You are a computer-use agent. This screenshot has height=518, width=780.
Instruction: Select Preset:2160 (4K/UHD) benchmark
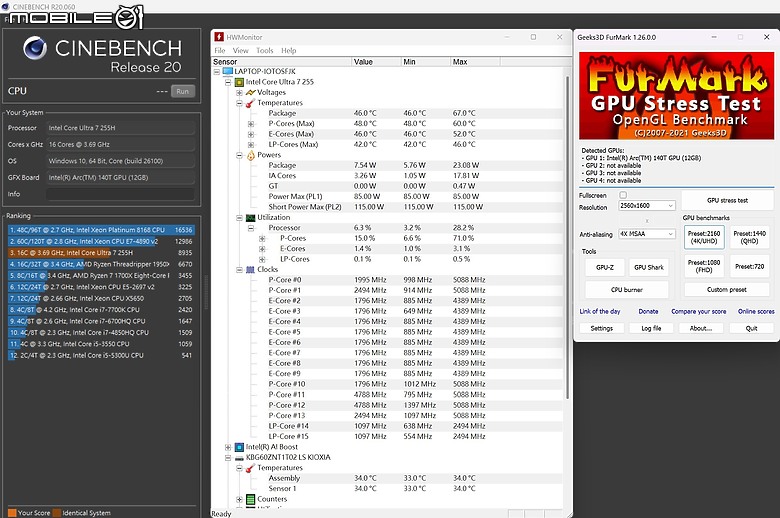point(704,237)
